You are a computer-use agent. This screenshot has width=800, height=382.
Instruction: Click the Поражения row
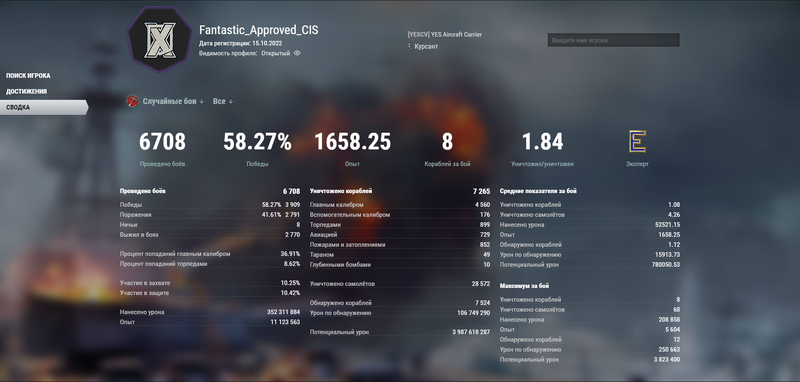coord(210,215)
